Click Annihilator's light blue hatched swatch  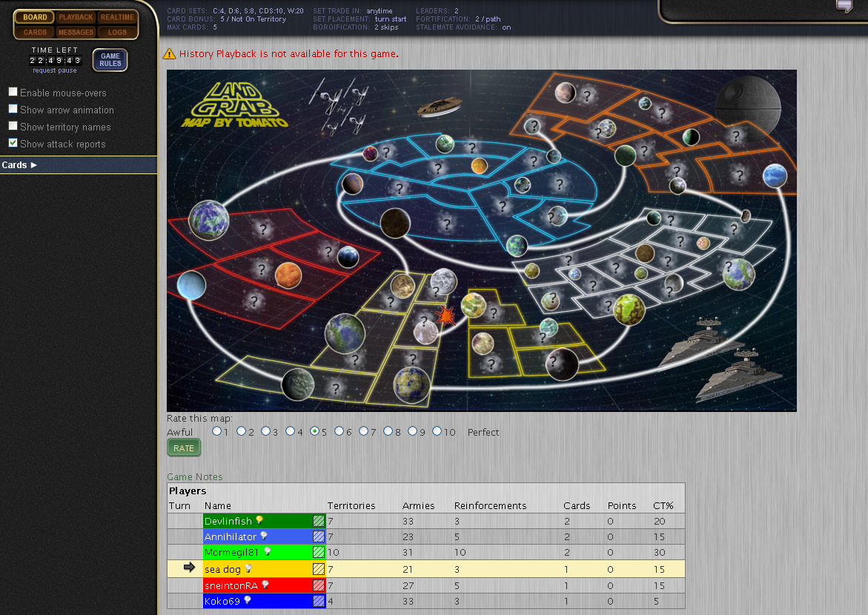319,536
